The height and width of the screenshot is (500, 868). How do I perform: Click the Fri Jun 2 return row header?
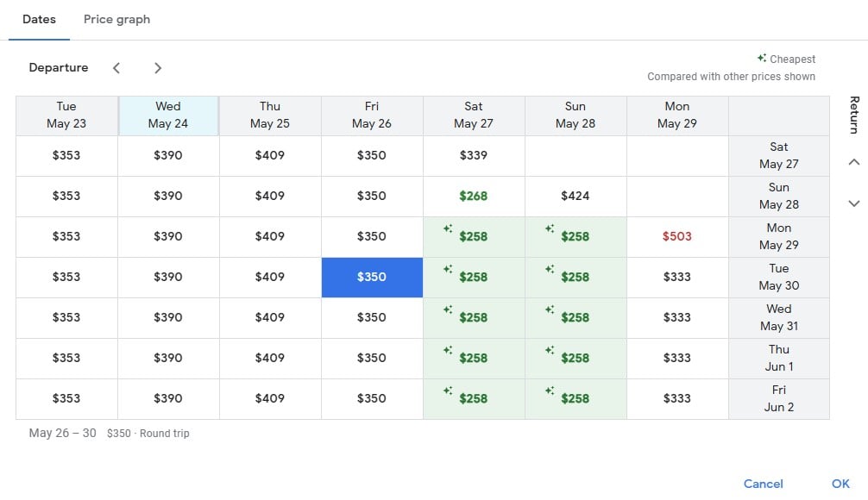(x=779, y=399)
